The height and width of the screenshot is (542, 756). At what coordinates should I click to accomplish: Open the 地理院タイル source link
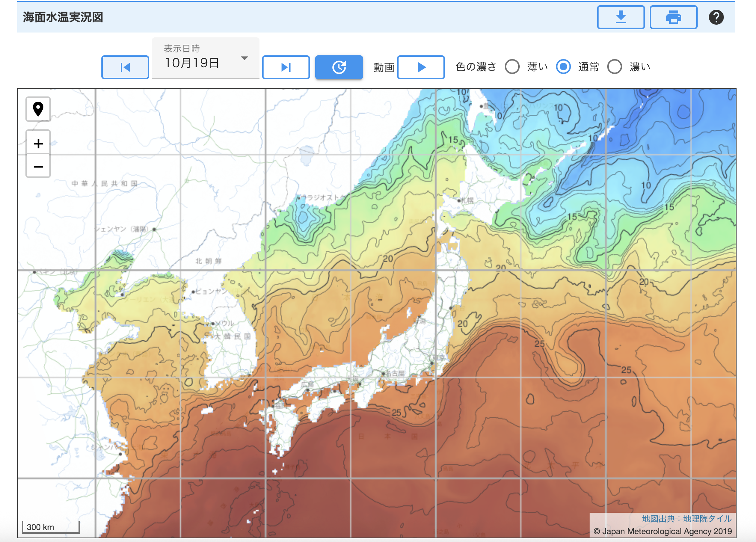coord(707,518)
